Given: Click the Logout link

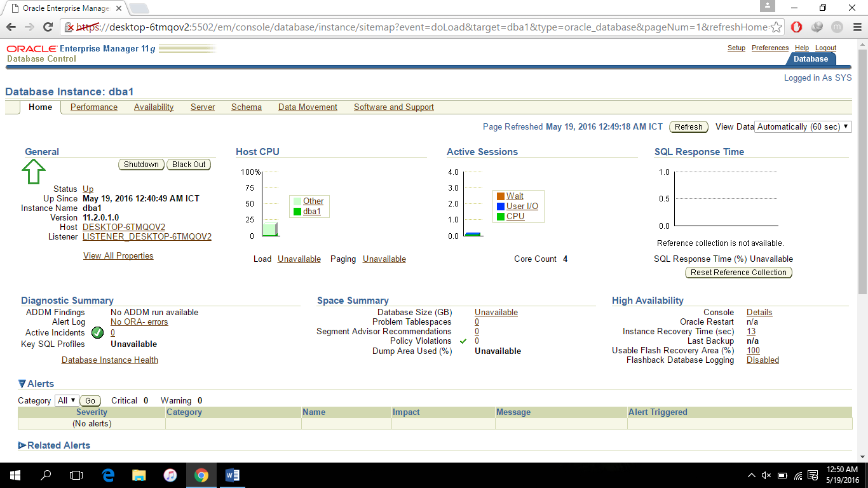Looking at the screenshot, I should (826, 48).
